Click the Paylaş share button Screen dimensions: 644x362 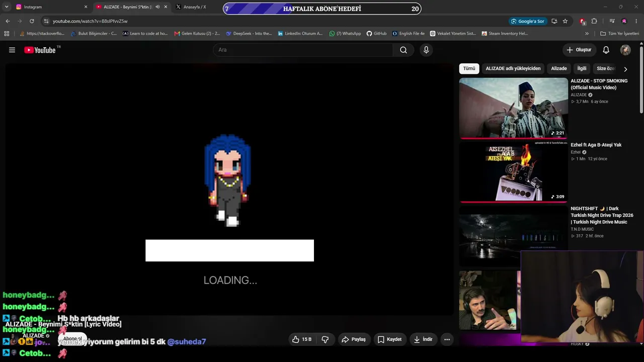[354, 339]
